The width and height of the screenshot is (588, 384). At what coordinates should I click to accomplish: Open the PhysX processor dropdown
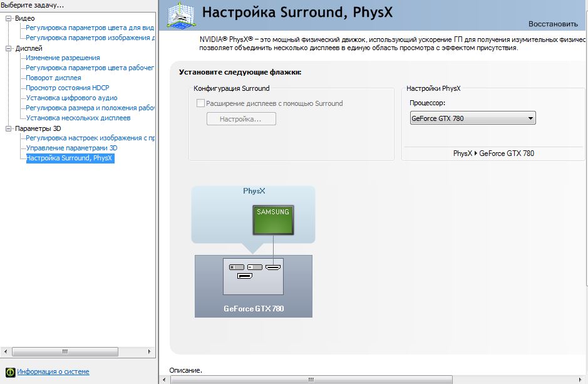pos(473,118)
